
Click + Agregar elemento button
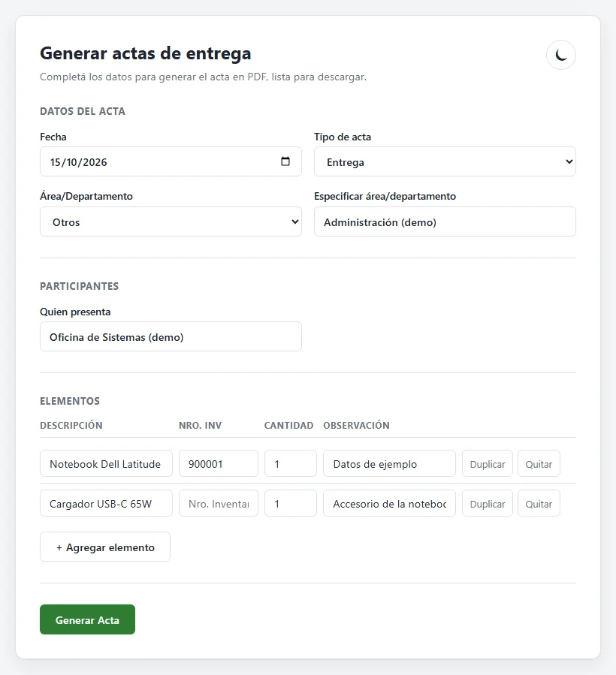105,547
